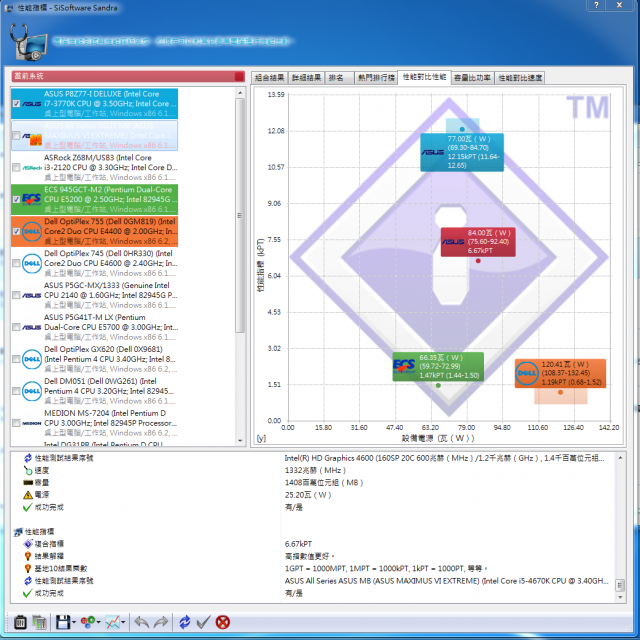
Task: Click the ASUS logo beside P5G41T-M LX
Action: point(31,327)
